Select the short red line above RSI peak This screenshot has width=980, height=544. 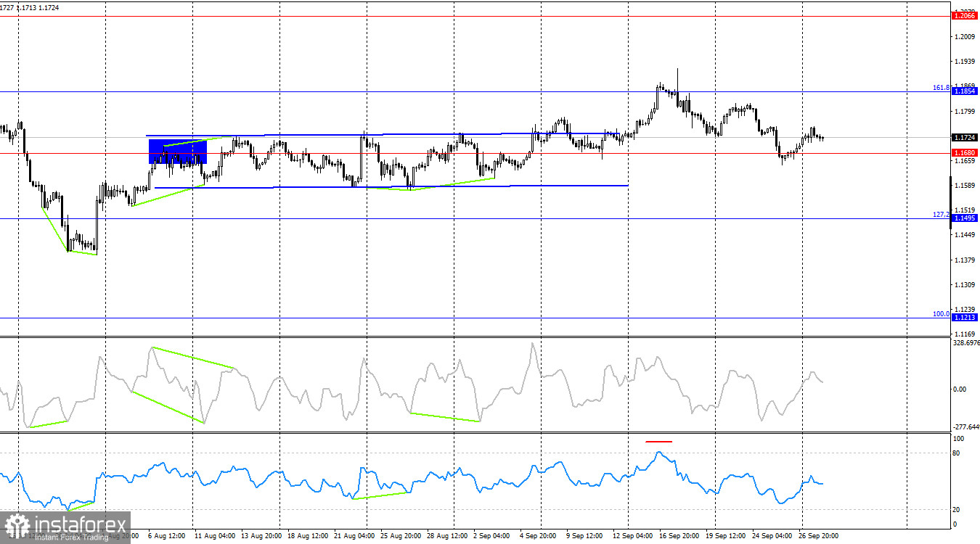[659, 441]
